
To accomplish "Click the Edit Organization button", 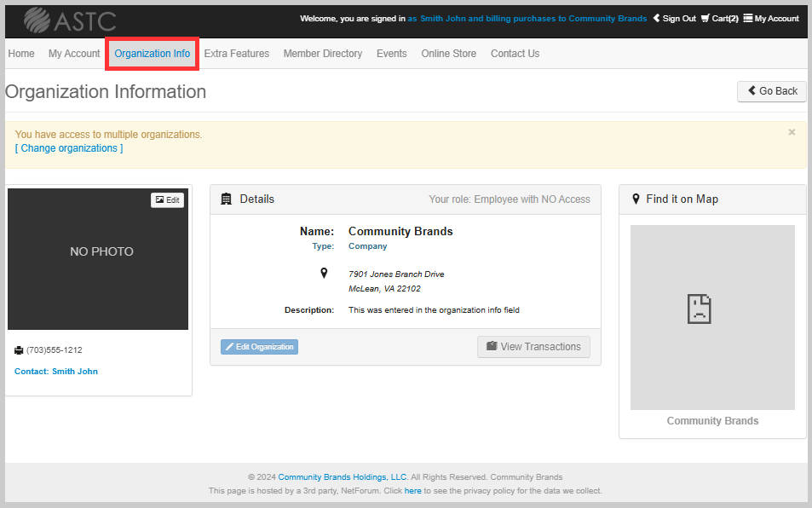I will pyautogui.click(x=259, y=347).
